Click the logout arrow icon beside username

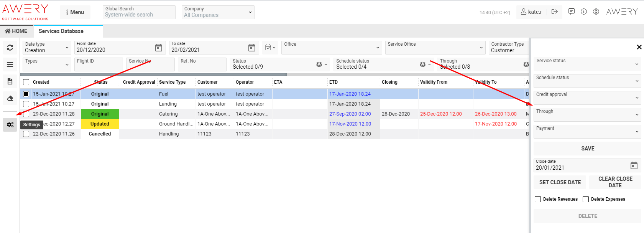click(554, 12)
